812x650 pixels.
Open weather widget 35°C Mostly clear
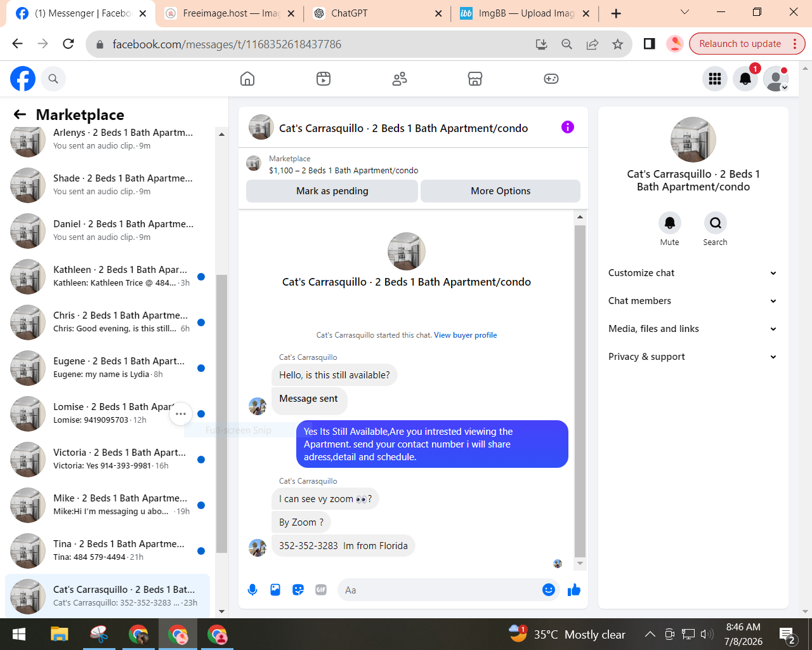(566, 634)
